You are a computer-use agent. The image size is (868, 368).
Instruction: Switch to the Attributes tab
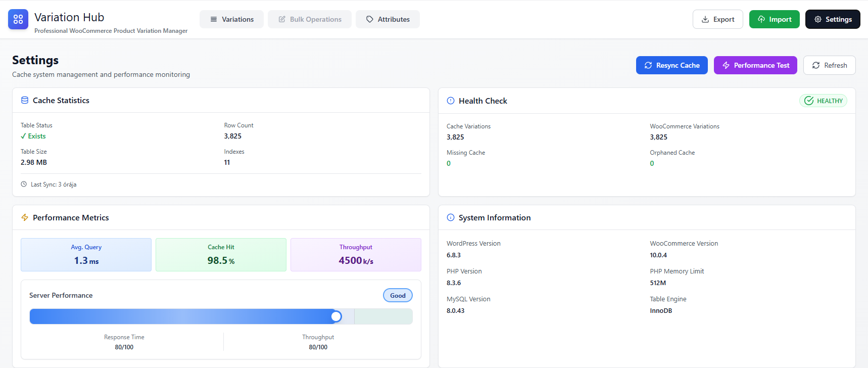click(x=388, y=19)
